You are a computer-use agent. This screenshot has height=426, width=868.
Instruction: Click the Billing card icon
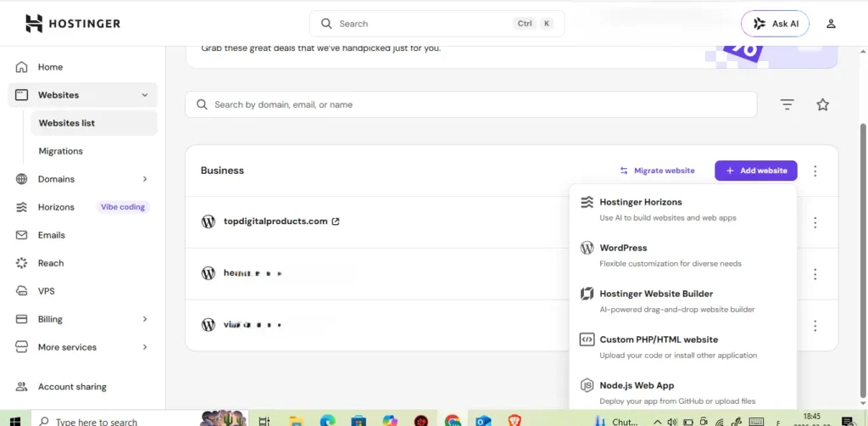[x=21, y=319]
